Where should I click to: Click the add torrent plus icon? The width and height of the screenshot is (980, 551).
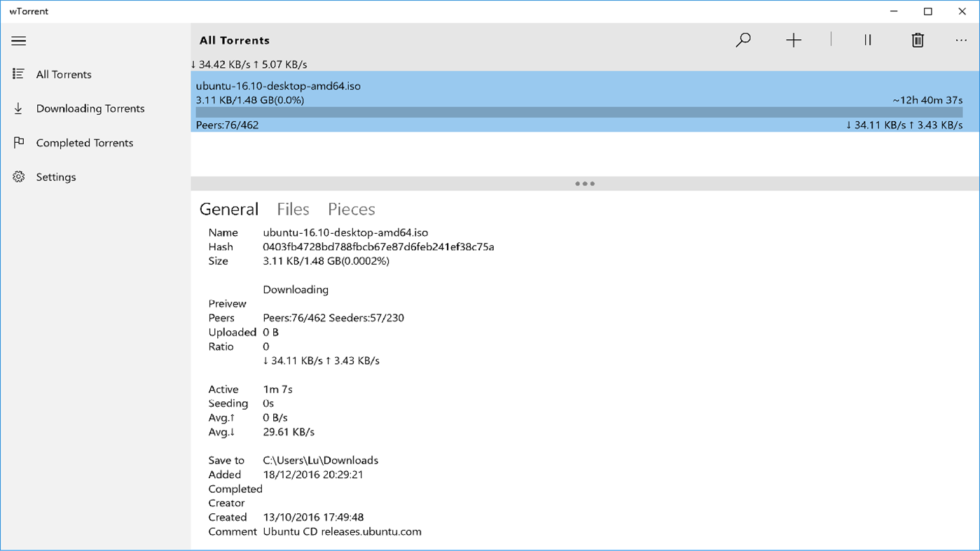[794, 40]
